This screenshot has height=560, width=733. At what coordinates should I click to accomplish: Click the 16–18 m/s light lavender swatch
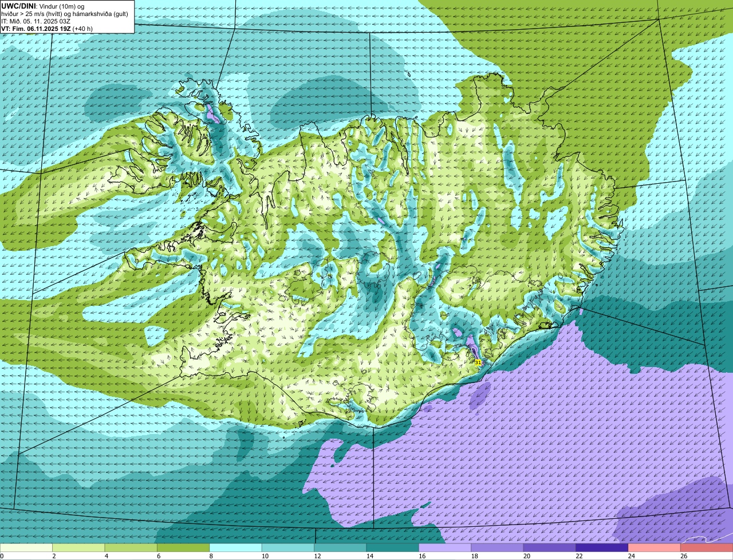point(445,547)
